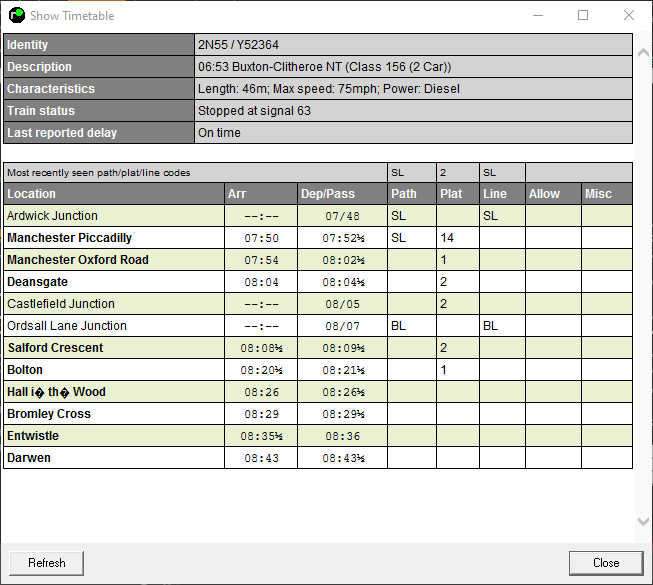Click Entwistle departure 08:36

(x=342, y=436)
